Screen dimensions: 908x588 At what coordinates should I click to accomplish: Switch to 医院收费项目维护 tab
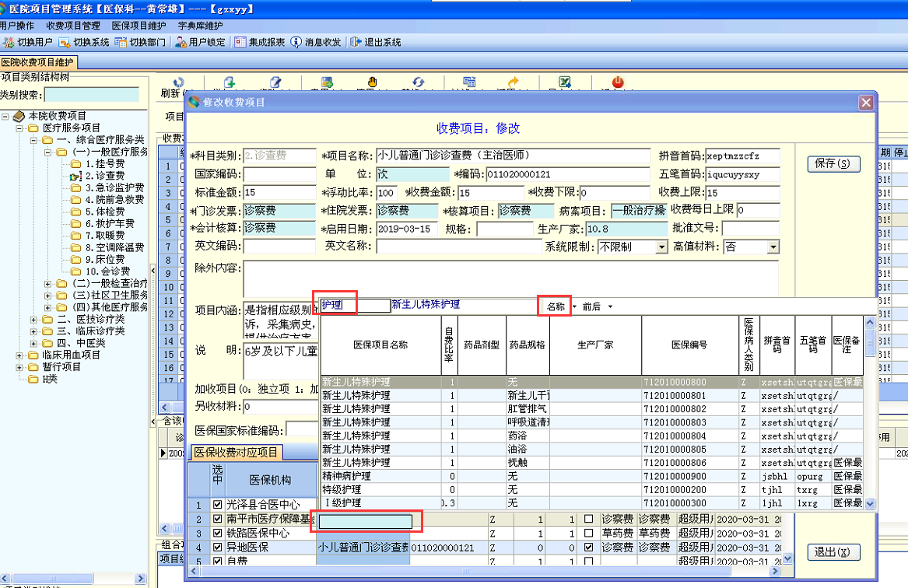[38, 62]
